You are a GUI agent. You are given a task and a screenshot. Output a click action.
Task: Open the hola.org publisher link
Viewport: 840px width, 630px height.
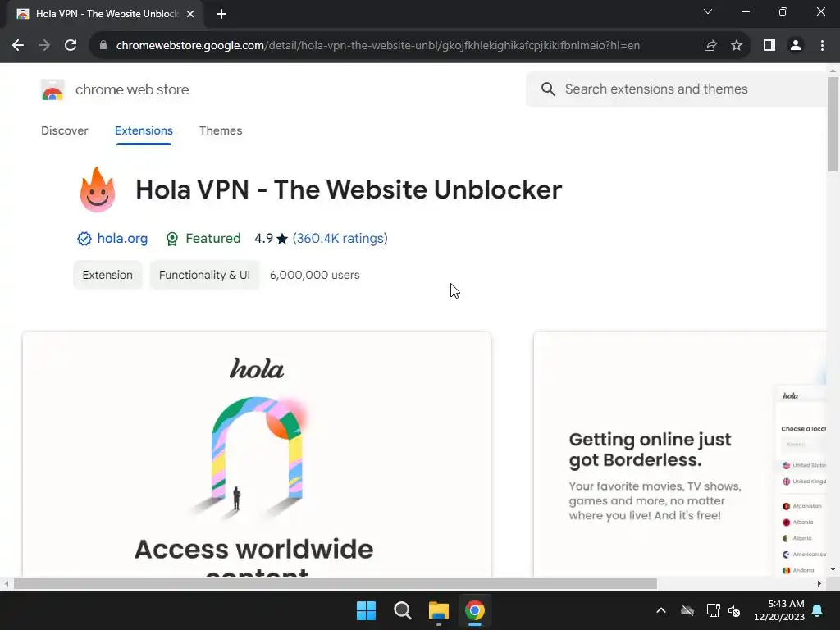pyautogui.click(x=122, y=239)
